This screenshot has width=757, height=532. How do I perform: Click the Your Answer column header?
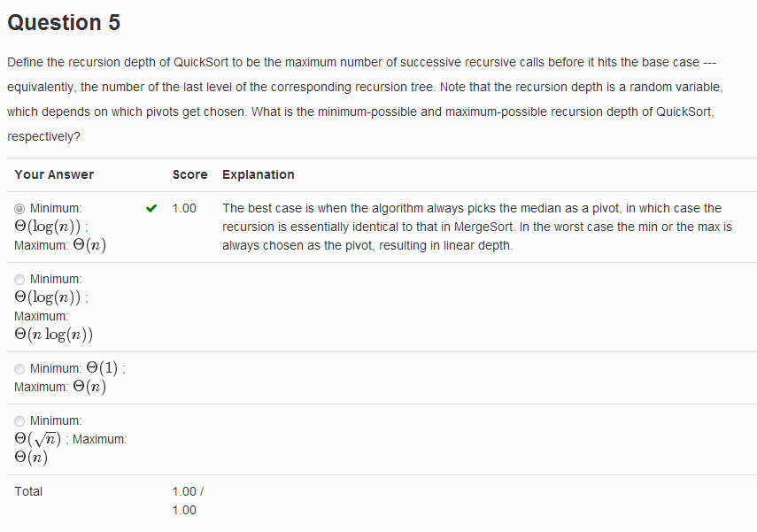coord(54,174)
